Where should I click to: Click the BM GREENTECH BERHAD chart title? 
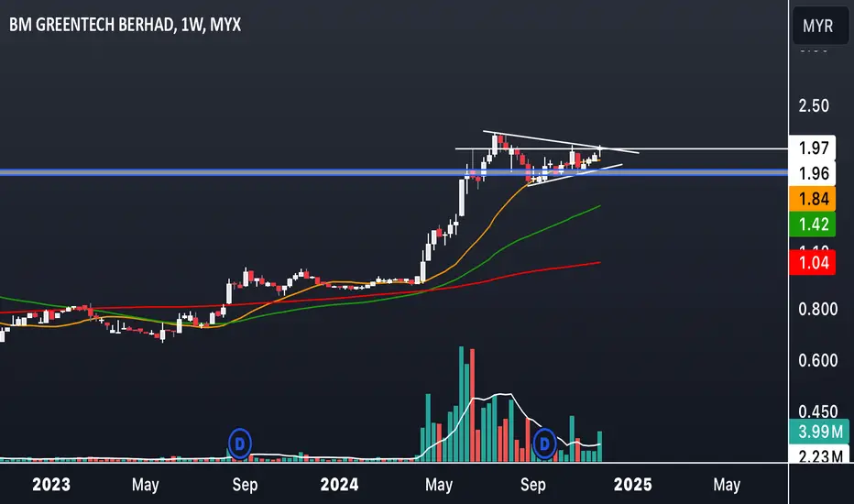tap(126, 25)
